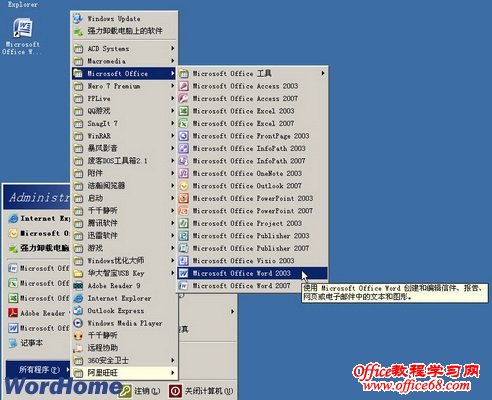Viewport: 492px width, 400px height.
Task: Click the Publisher 2003 icon
Action: click(x=184, y=236)
